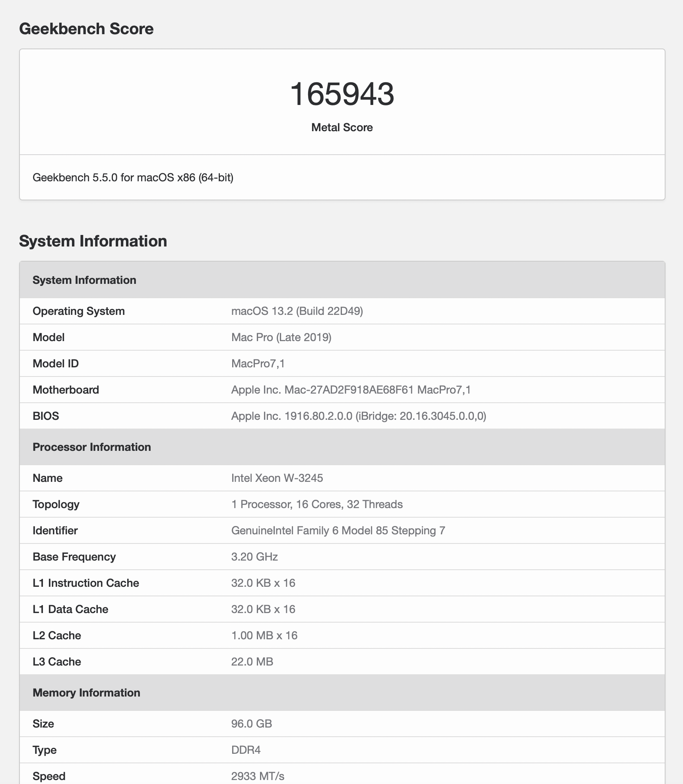Click the MacPro7,1 Model ID value

pos(258,363)
